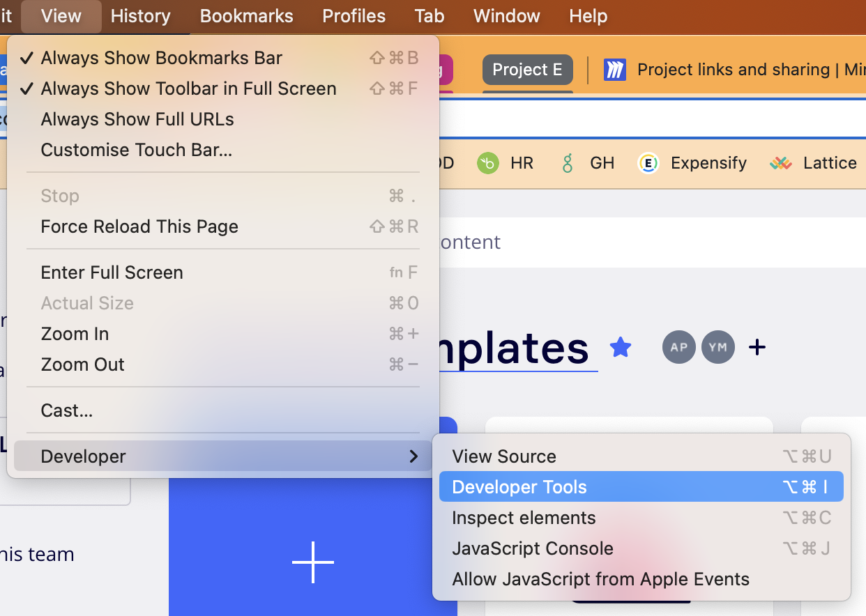
Task: Enable Always Show Full URLs
Action: [137, 119]
